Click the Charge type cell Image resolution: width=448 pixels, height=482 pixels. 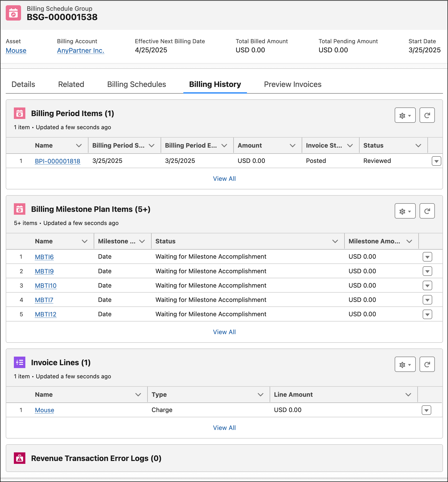tap(162, 410)
